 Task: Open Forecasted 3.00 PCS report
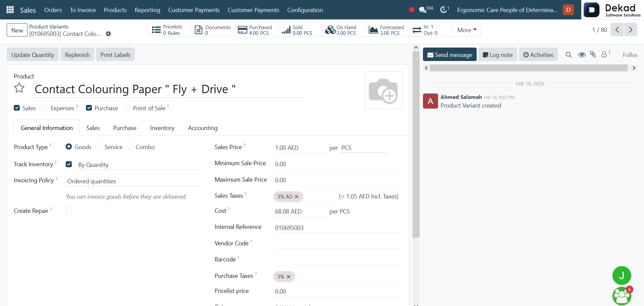(387, 30)
